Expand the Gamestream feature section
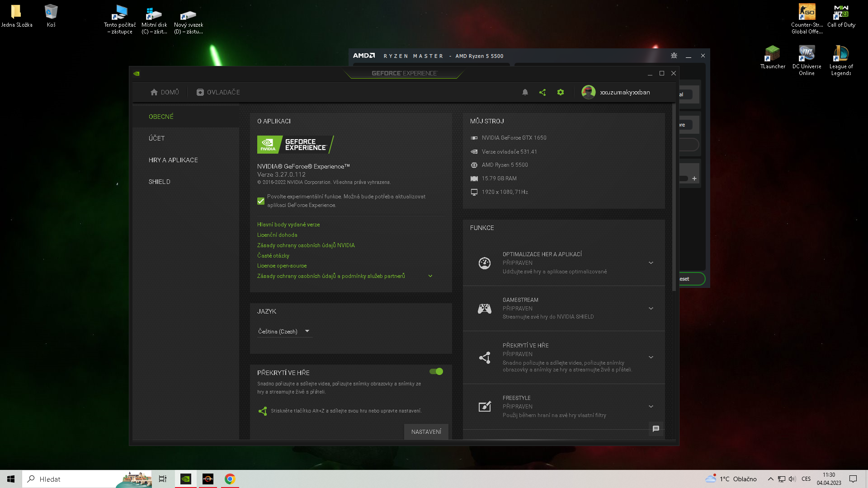868x488 pixels. click(651, 309)
